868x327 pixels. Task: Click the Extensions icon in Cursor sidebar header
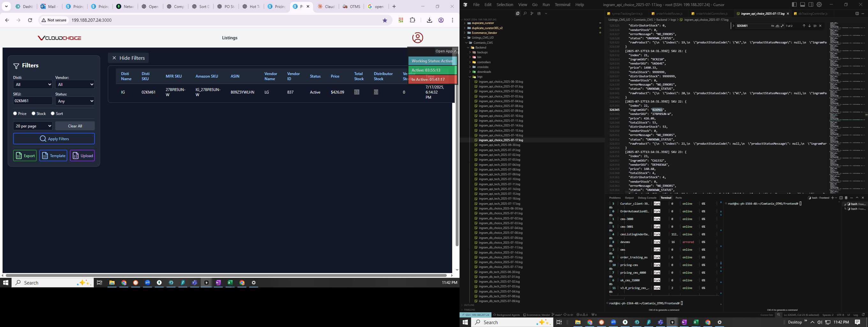tap(539, 13)
